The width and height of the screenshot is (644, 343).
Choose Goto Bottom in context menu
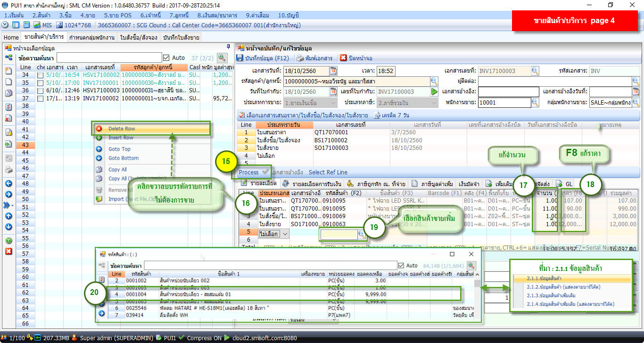(x=152, y=158)
